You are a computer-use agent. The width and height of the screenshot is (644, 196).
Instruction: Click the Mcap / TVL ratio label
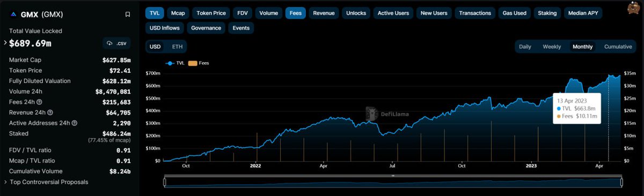click(x=32, y=161)
